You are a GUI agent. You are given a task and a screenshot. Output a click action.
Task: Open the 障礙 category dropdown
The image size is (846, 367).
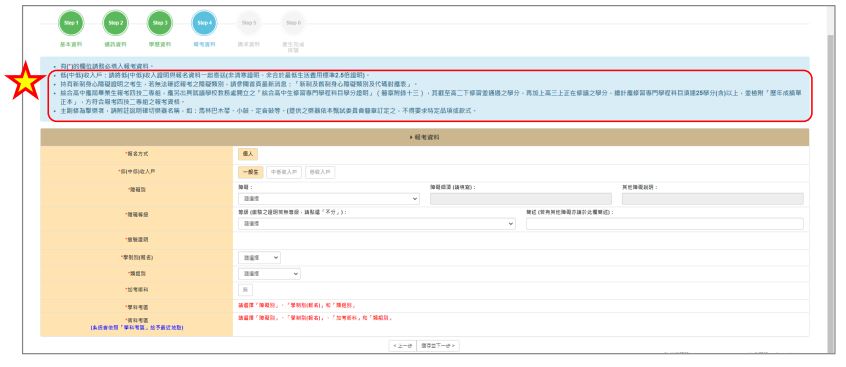click(x=329, y=199)
